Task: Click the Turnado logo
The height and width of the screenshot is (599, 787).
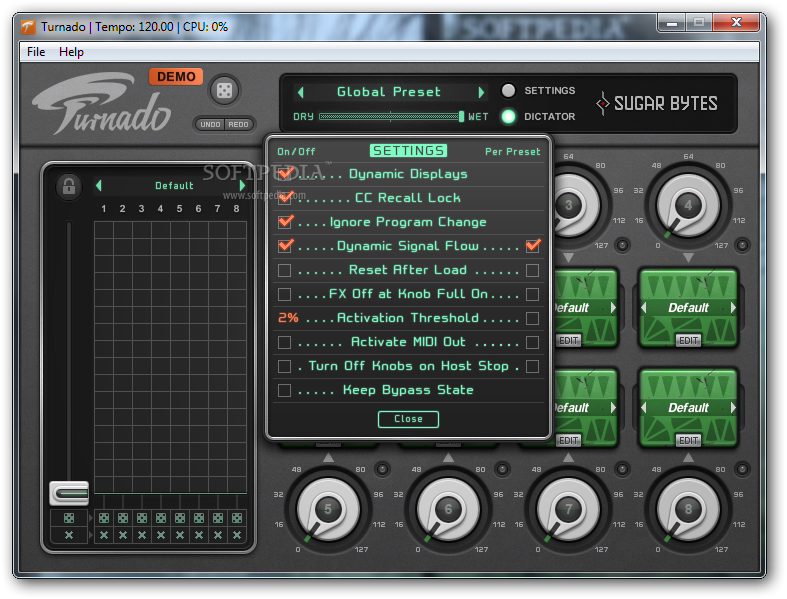Action: (x=101, y=104)
